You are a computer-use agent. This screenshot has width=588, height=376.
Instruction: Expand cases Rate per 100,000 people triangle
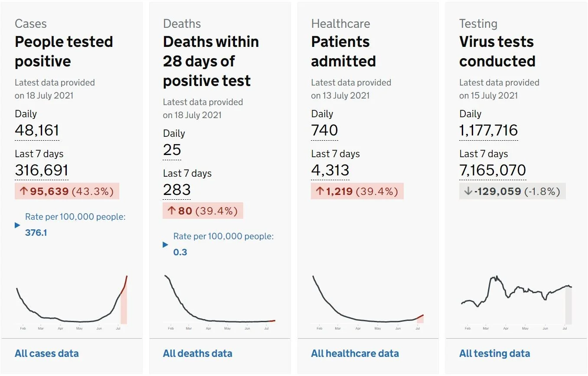click(x=17, y=225)
